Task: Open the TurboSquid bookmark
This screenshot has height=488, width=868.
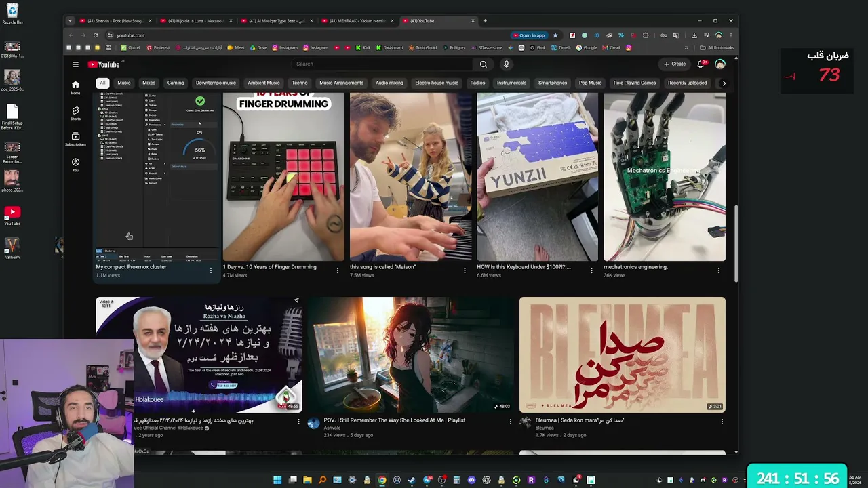Action: point(423,48)
